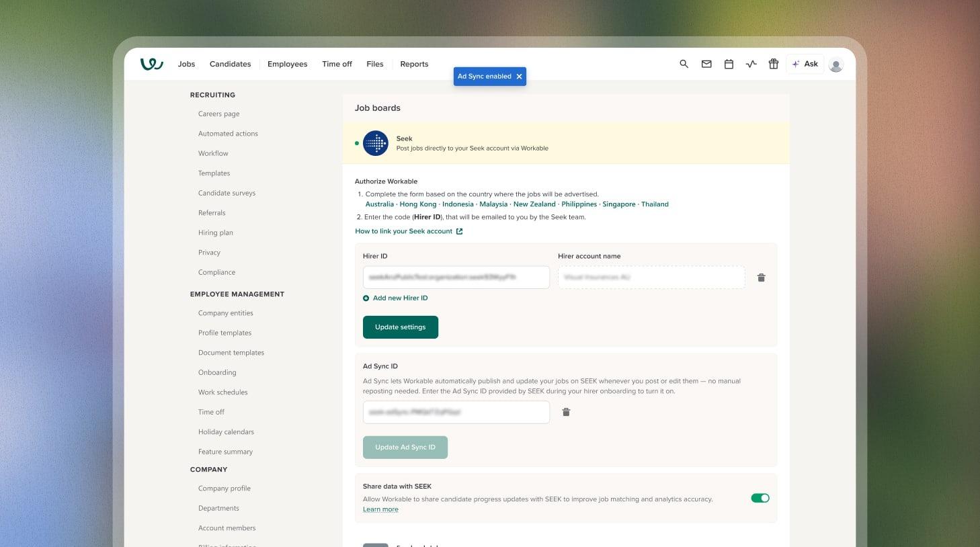The image size is (980, 547).
Task: Open Departments settings
Action: (x=218, y=509)
